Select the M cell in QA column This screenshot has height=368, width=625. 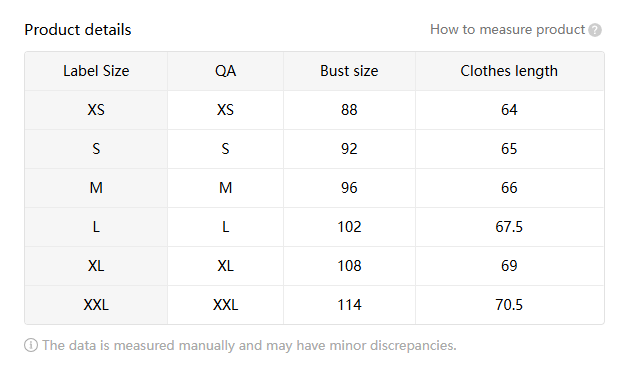click(x=226, y=188)
